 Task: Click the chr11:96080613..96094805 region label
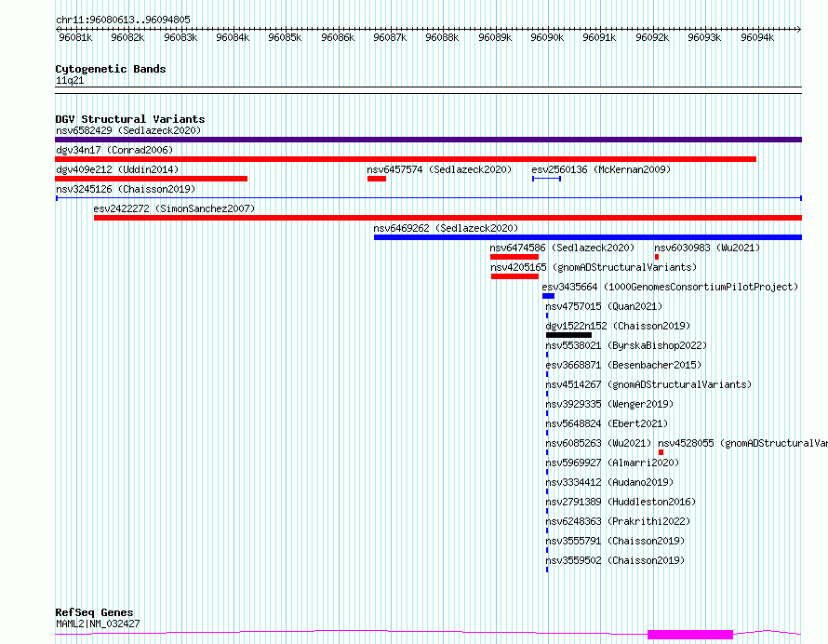(x=123, y=20)
